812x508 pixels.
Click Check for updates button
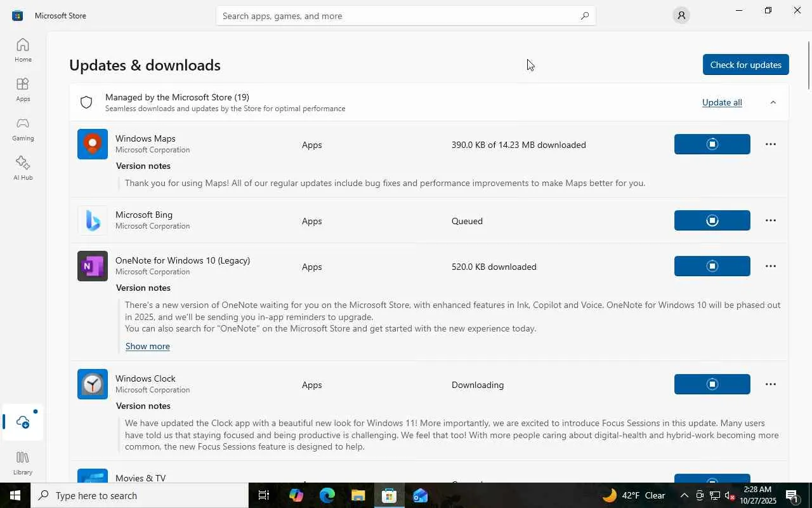coord(745,65)
